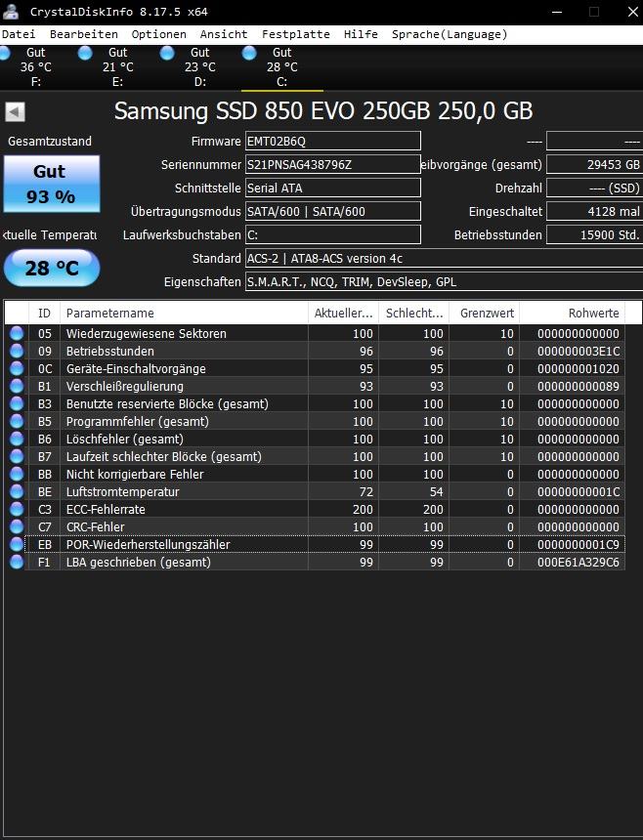Click status orb for Betriebsstunden row
643x840 pixels.
[x=17, y=351]
